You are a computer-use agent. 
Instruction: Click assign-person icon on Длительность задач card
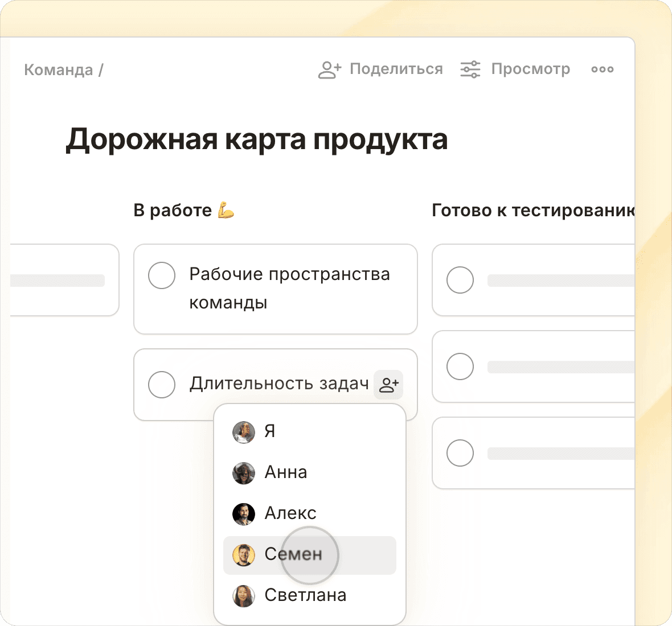coord(388,385)
